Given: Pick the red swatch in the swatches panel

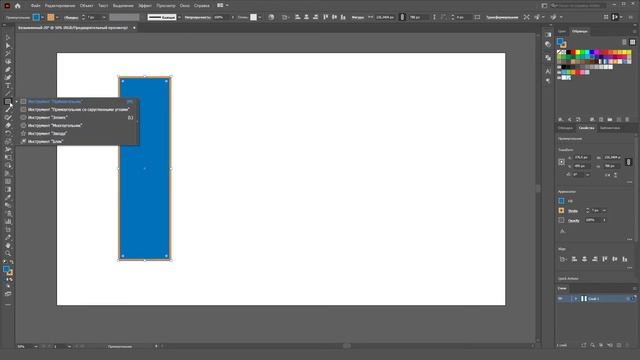Looking at the screenshot, I should [x=573, y=52].
